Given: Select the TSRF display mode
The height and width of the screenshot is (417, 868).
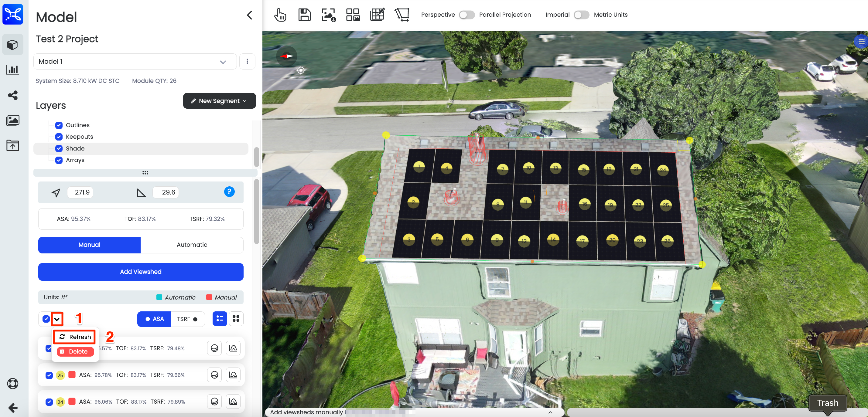Looking at the screenshot, I should (187, 319).
